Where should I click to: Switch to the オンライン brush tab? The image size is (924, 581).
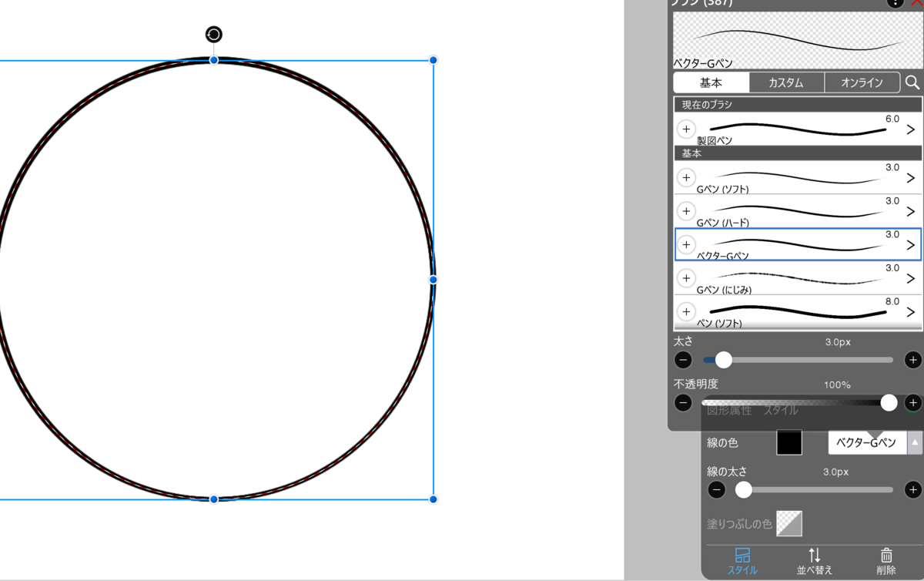pyautogui.click(x=862, y=82)
